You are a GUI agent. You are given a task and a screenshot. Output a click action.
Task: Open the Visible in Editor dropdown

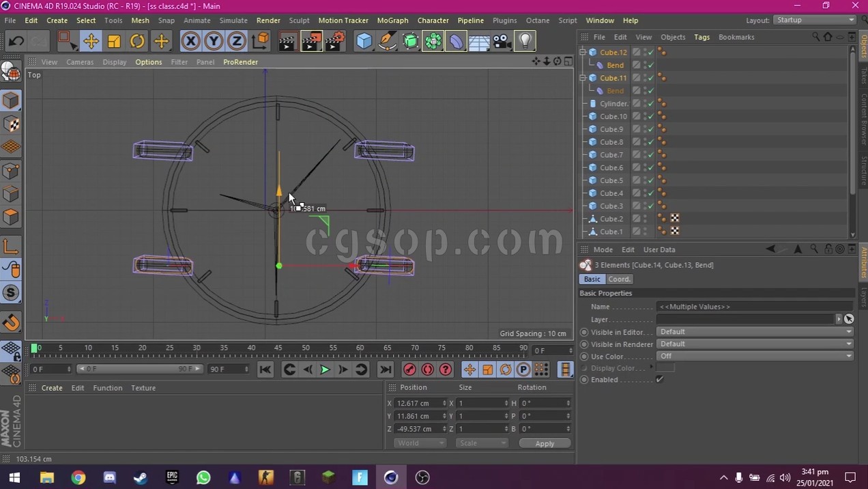(x=755, y=332)
